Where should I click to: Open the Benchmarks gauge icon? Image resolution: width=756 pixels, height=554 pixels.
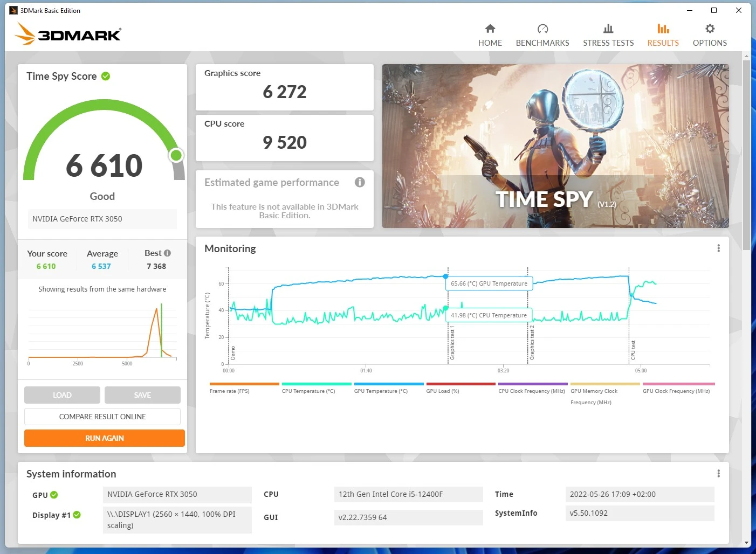pos(542,29)
